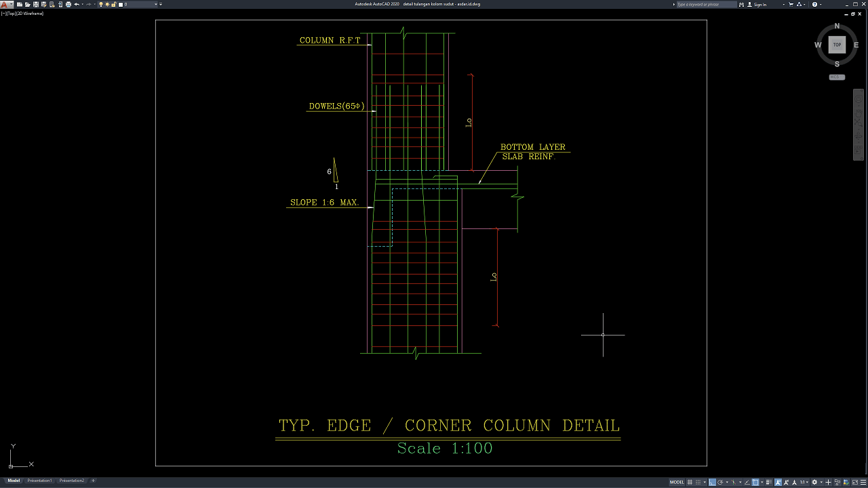Click the MODEL space button in status bar
This screenshot has height=488, width=868.
pos(677,483)
